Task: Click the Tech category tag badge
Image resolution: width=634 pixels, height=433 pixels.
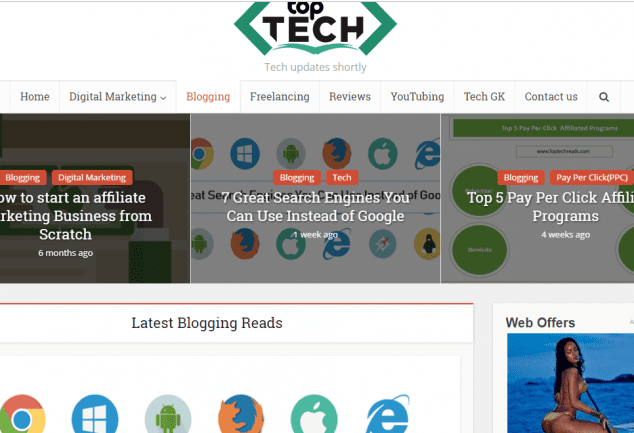Action: click(x=342, y=177)
